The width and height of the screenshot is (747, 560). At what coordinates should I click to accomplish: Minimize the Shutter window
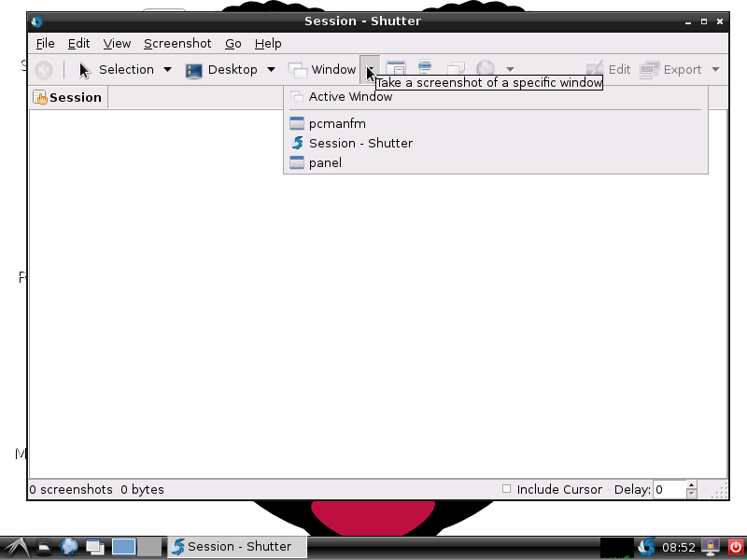pyautogui.click(x=688, y=21)
